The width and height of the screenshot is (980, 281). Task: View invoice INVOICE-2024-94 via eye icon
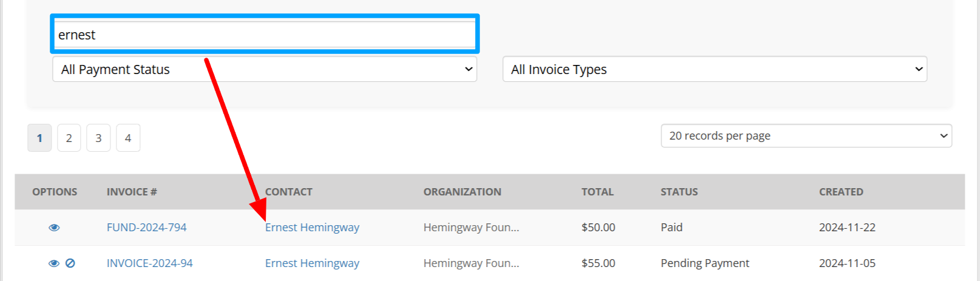(x=54, y=263)
